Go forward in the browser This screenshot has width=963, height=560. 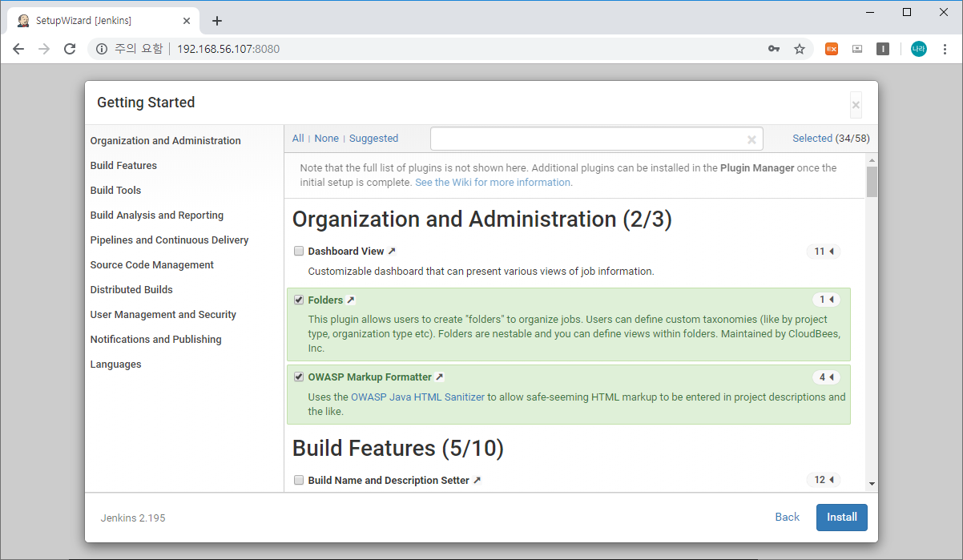(x=44, y=49)
